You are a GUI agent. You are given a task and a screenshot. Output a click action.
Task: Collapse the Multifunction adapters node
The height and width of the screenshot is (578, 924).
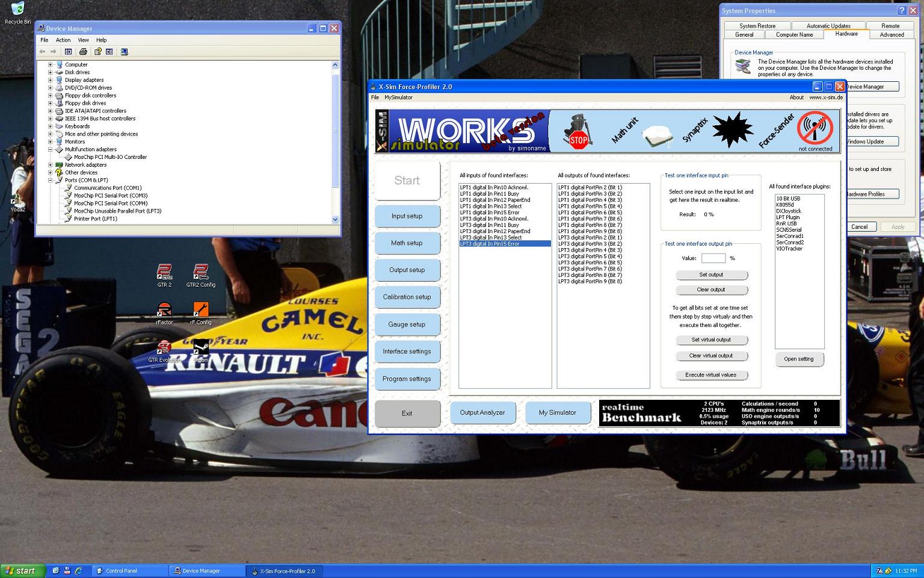[x=51, y=149]
